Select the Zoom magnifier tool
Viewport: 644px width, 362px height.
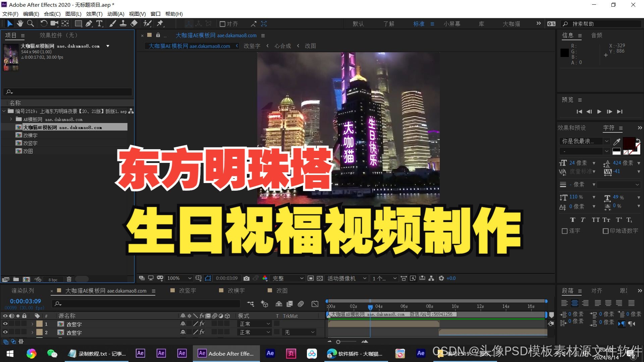pyautogui.click(x=31, y=23)
